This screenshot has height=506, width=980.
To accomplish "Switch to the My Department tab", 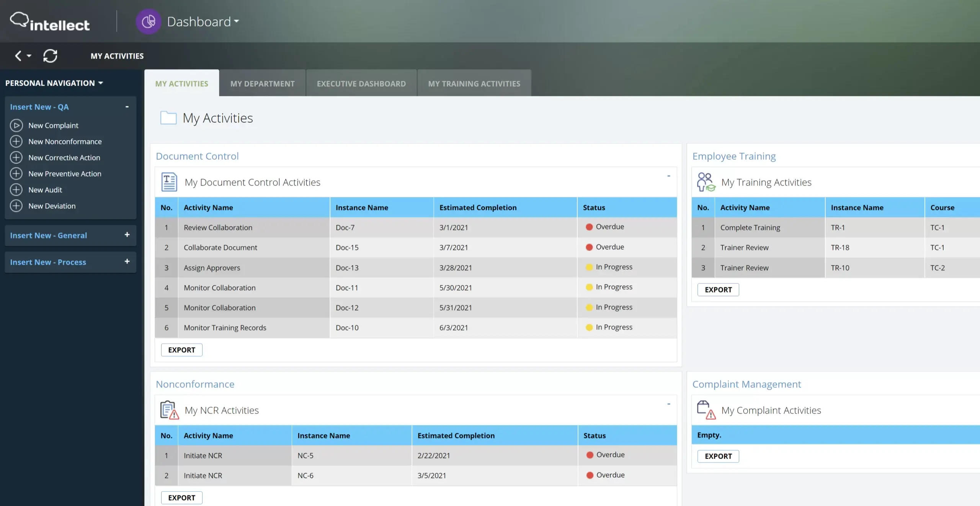I will (262, 83).
